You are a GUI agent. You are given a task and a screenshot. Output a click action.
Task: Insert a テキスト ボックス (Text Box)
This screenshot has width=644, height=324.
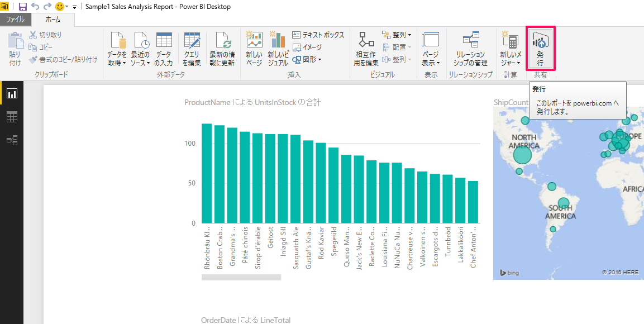318,35
